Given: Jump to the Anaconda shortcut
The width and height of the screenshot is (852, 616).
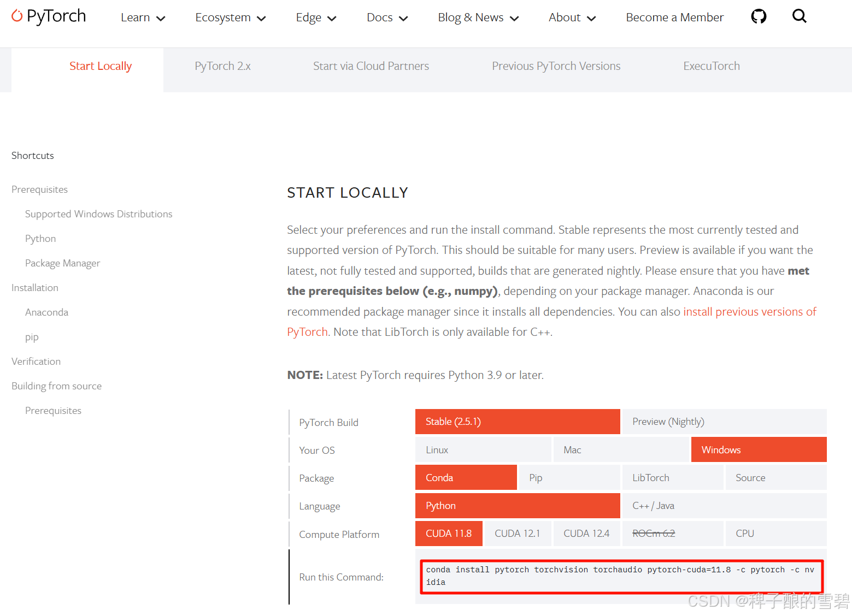Looking at the screenshot, I should 46,312.
